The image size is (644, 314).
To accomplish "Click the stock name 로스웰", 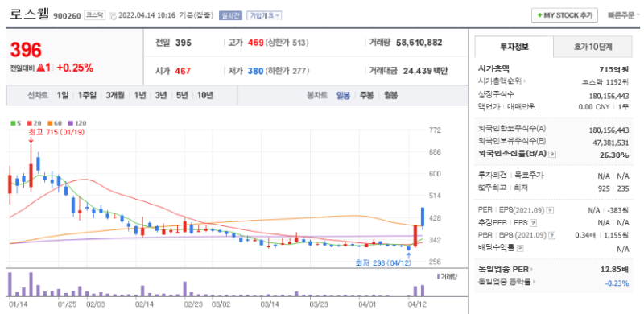I will pyautogui.click(x=29, y=14).
